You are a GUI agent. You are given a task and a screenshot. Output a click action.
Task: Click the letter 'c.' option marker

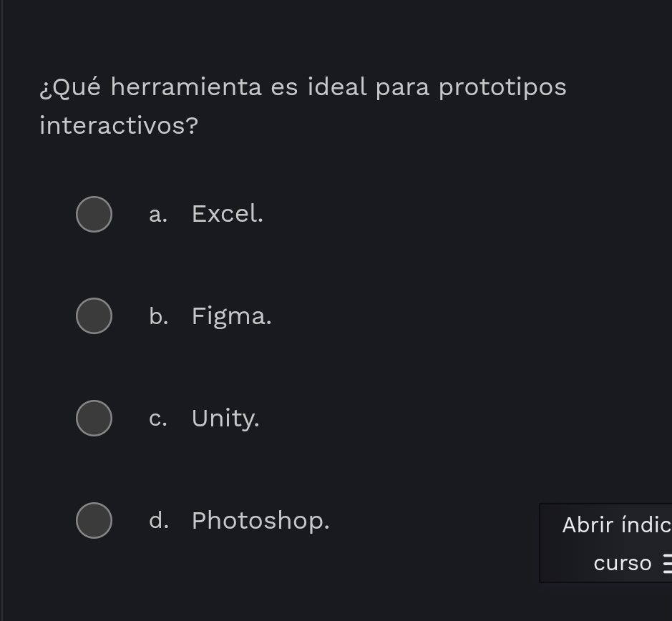pos(158,419)
